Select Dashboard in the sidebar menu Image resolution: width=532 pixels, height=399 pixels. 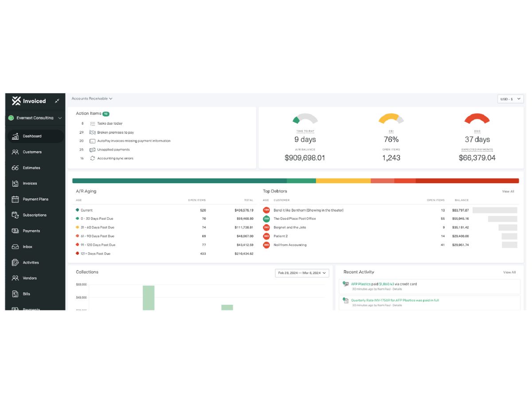pos(35,136)
